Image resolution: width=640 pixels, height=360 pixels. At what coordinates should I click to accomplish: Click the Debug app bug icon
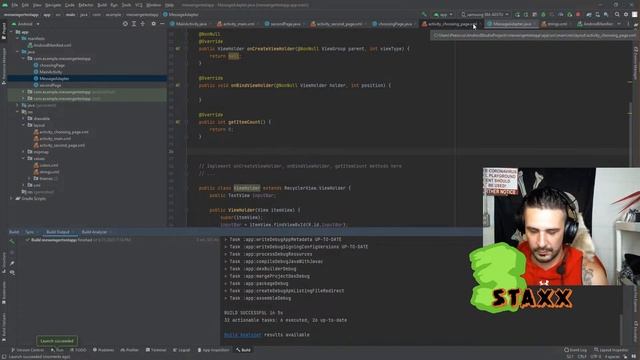point(543,14)
